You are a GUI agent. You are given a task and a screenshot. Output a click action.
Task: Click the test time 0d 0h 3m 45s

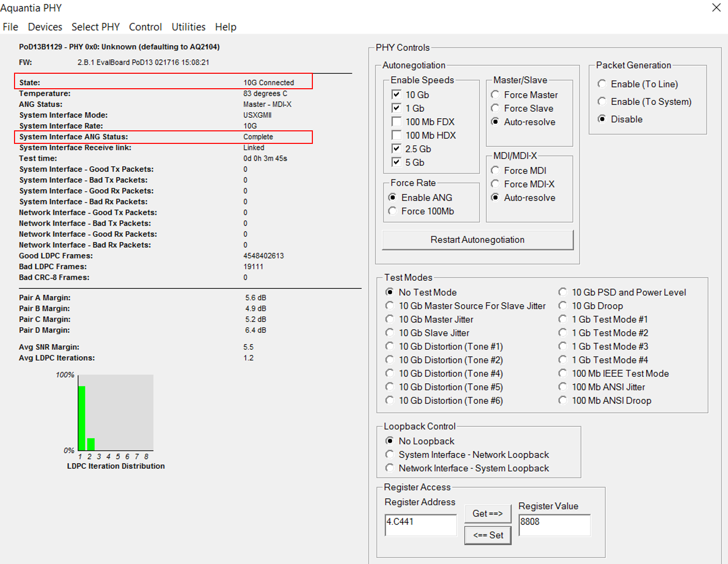pos(265,158)
